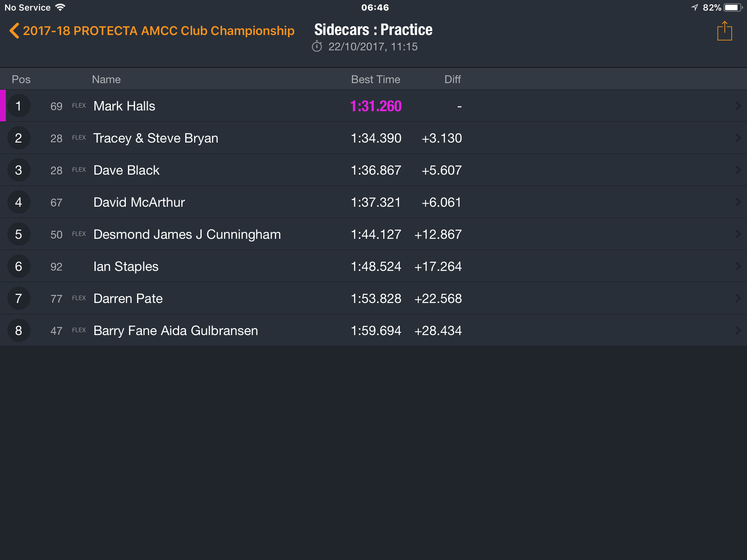Tap the Wi-Fi icon in status bar
Viewport: 747px width, 560px height.
pyautogui.click(x=60, y=7)
